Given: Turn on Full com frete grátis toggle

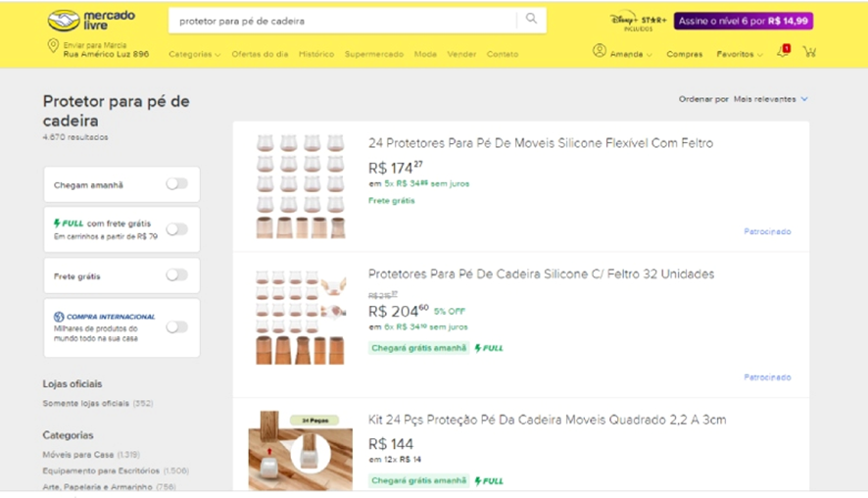Looking at the screenshot, I should point(176,229).
